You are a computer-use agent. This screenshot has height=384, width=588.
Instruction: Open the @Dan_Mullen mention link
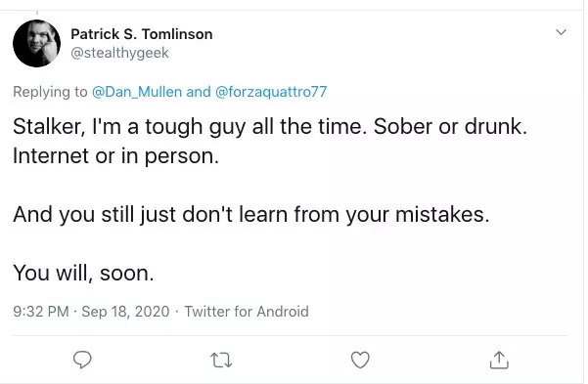(137, 92)
